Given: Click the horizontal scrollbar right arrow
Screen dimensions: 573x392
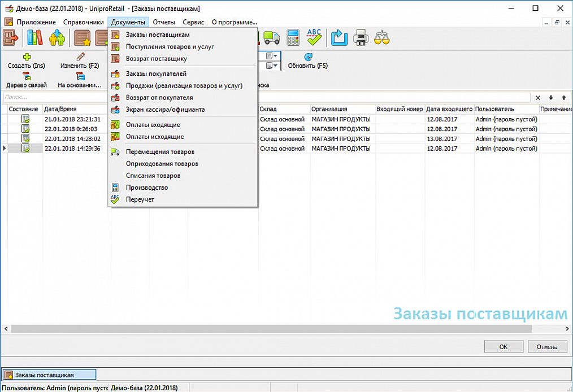Looking at the screenshot, I should click(567, 328).
